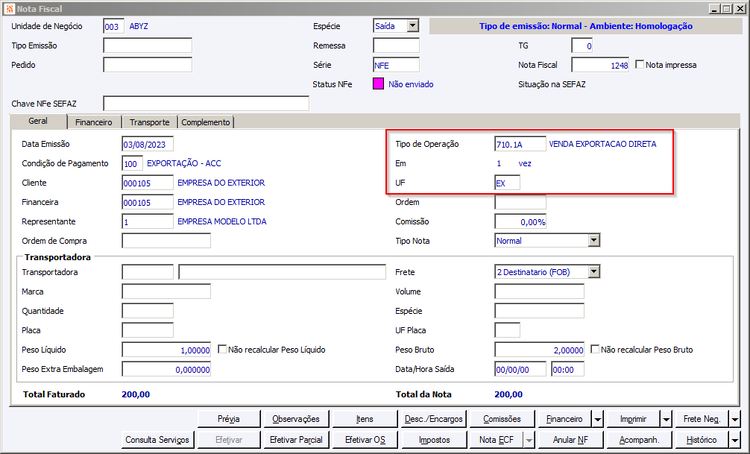
Task: Switch to the Financeiro tab
Action: [x=94, y=122]
